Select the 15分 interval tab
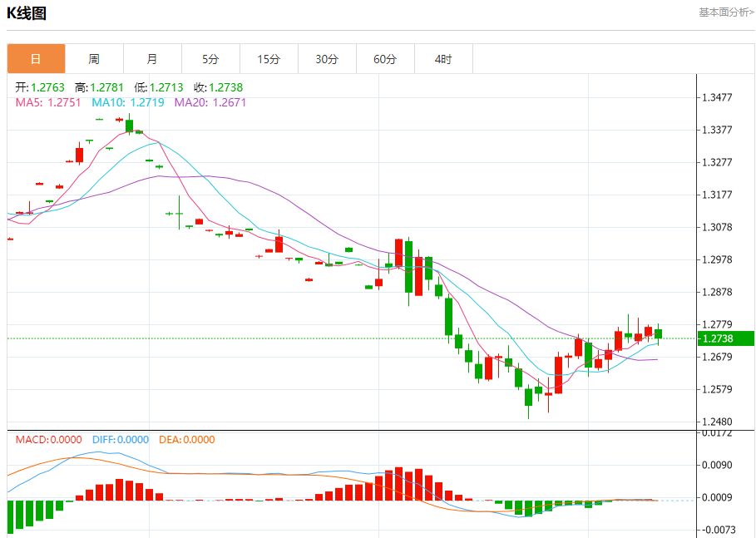Screen dimensions: 756x538 point(269,59)
